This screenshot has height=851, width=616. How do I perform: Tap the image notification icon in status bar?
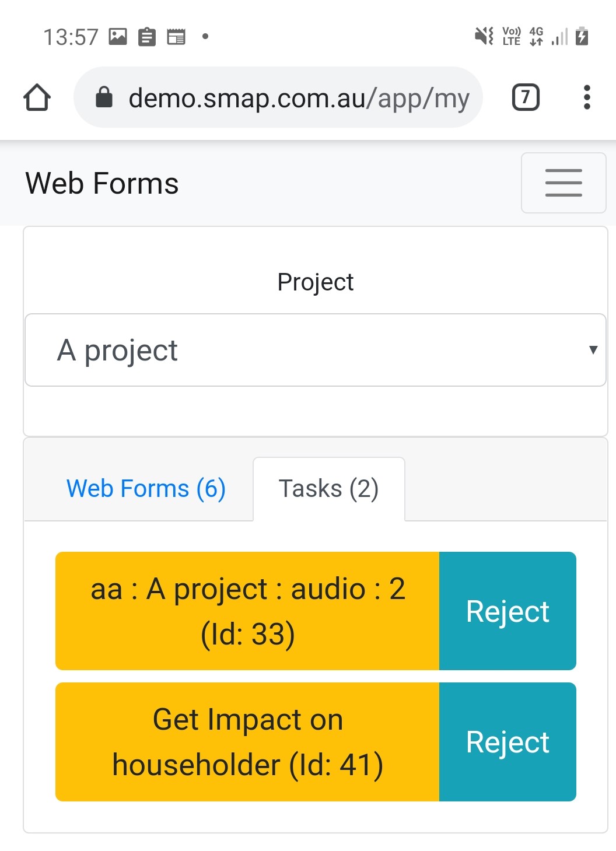[x=118, y=37]
